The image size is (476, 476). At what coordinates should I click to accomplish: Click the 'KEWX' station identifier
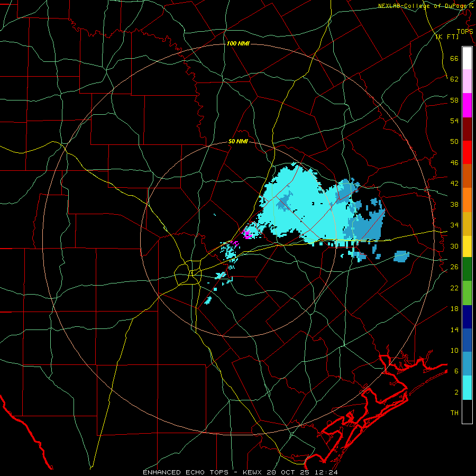[252, 472]
